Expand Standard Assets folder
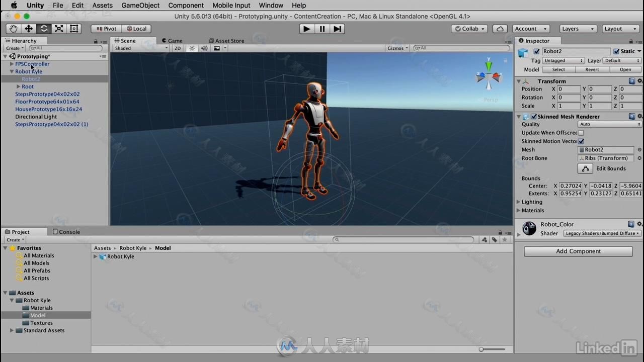Viewport: 644px width, 362px height. point(12,330)
